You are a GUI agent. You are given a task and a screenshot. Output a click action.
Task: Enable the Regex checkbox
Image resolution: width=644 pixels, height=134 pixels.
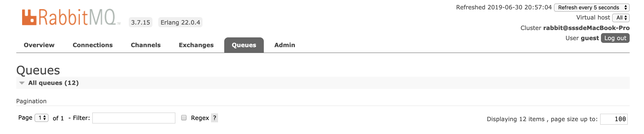[x=184, y=118]
